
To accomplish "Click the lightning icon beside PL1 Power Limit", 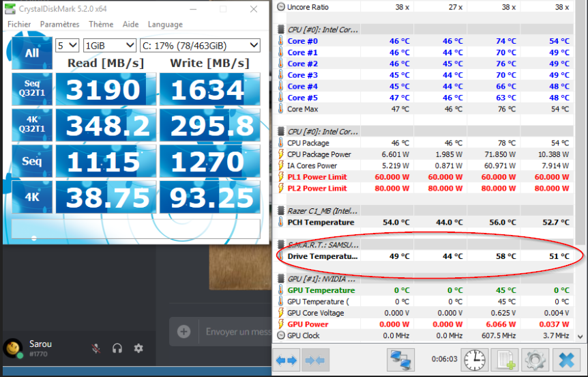I will pos(280,177).
